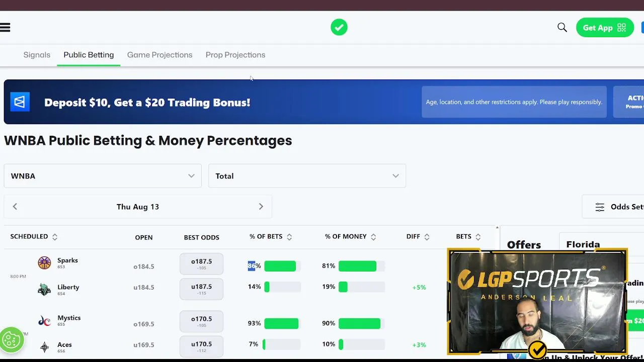Screen dimensions: 644x362
Task: Select the u170.5 best odds for Aces
Action: click(x=201, y=346)
